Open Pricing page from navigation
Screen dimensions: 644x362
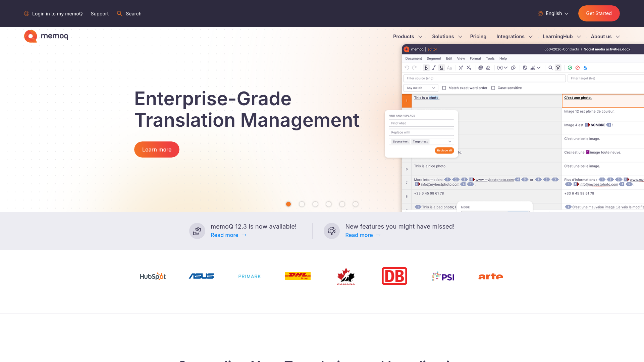click(478, 37)
